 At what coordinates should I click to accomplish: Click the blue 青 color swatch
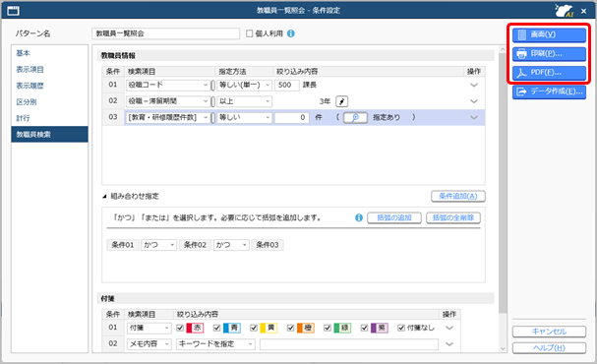231,328
